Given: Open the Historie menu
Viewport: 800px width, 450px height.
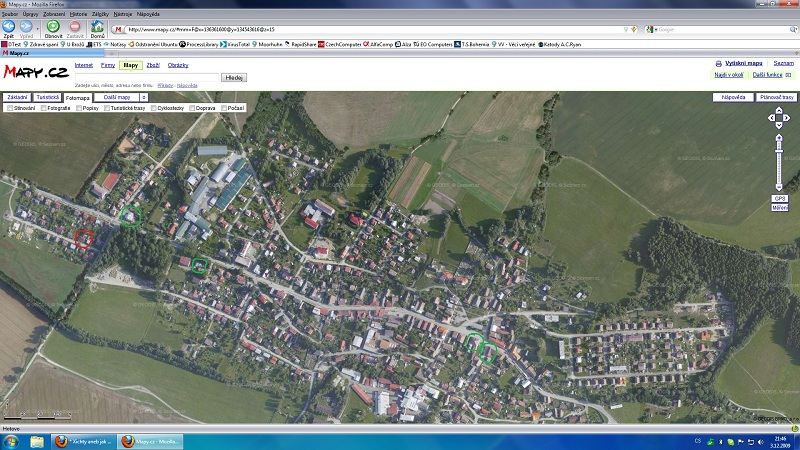Looking at the screenshot, I should click(78, 14).
